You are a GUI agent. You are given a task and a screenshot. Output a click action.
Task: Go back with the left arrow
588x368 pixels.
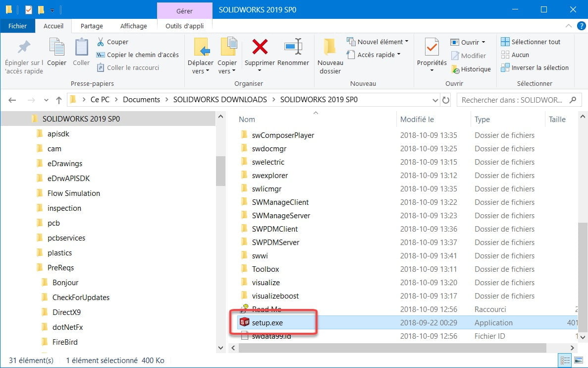12,100
